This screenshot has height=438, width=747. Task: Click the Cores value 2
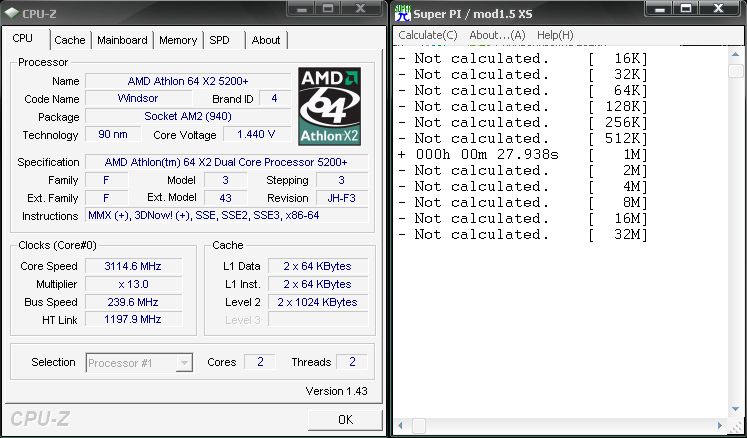tap(260, 362)
